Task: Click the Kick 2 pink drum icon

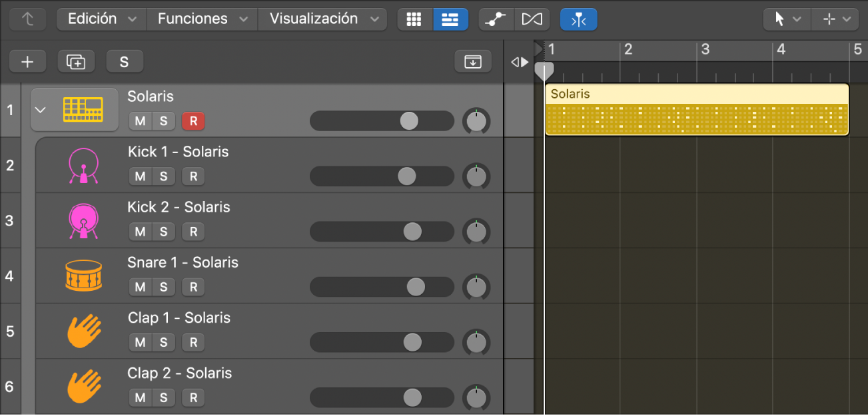Action: tap(83, 220)
